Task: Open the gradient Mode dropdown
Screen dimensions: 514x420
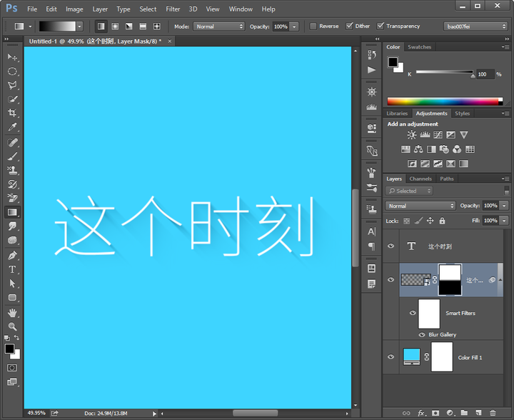Action: click(x=219, y=26)
